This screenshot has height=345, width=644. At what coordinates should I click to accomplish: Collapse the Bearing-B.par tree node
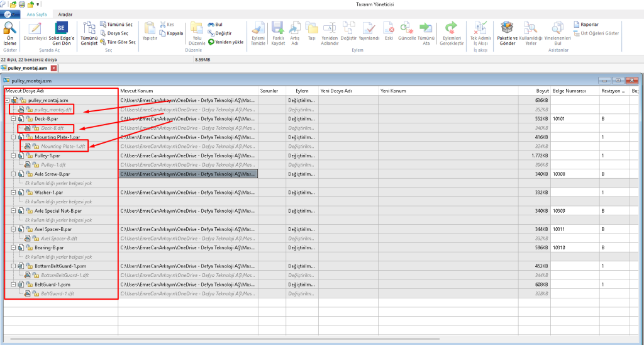tap(13, 247)
